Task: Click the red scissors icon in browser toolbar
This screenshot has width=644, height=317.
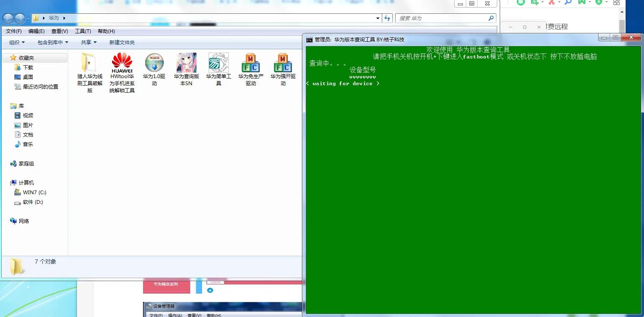Action: click(551, 2)
